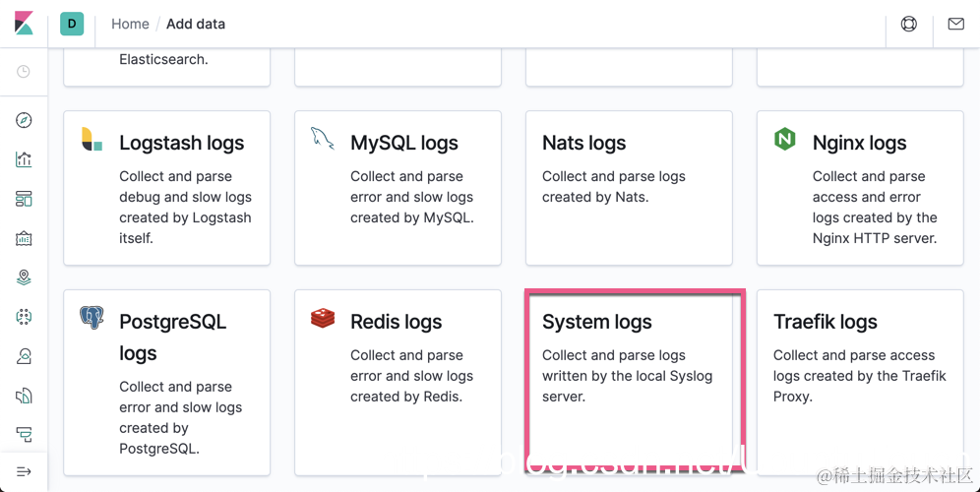The width and height of the screenshot is (980, 492).
Task: Click text 'Nginx HTTP server.'
Action: coord(875,238)
